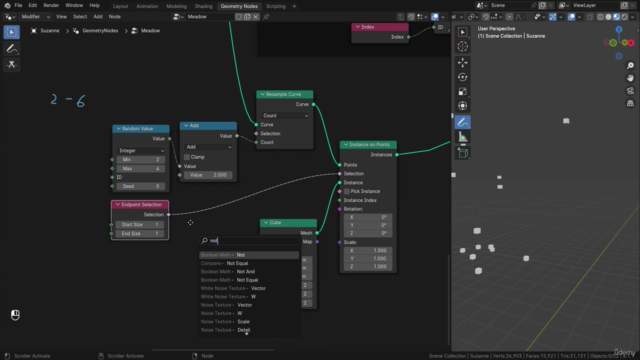This screenshot has width=640, height=360.
Task: Click red X axis on navigation gizmo
Action: 631,43
